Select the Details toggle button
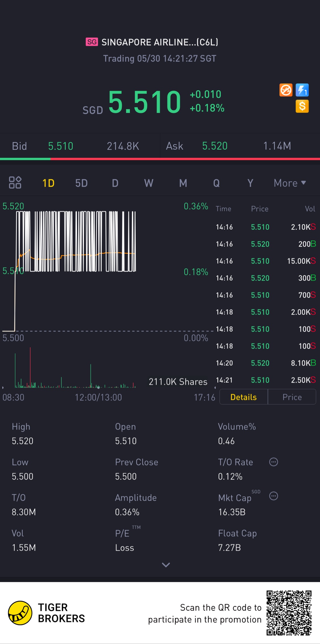 [243, 397]
